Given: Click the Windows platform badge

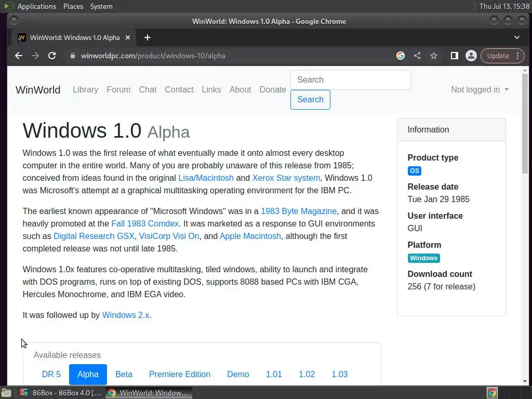Looking at the screenshot, I should (424, 258).
